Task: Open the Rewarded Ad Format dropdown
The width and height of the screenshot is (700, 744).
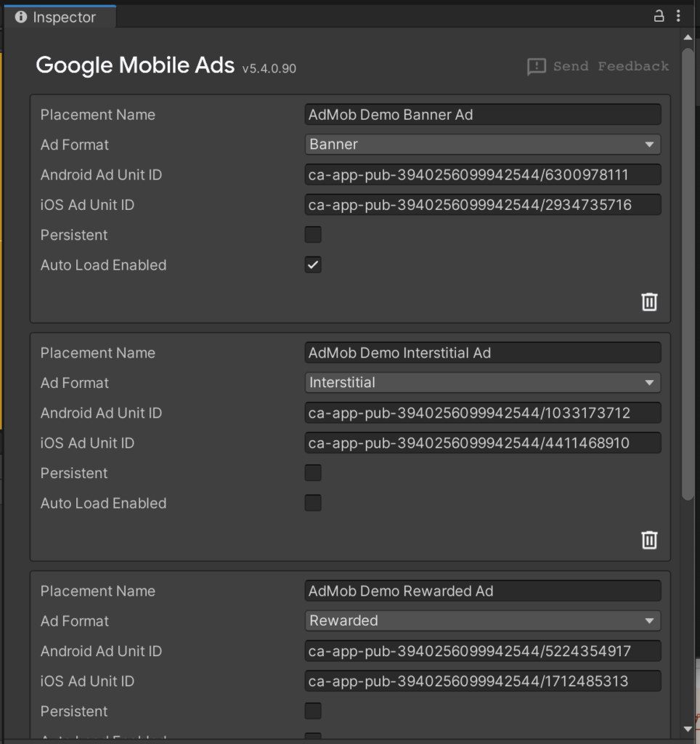Action: coord(482,620)
